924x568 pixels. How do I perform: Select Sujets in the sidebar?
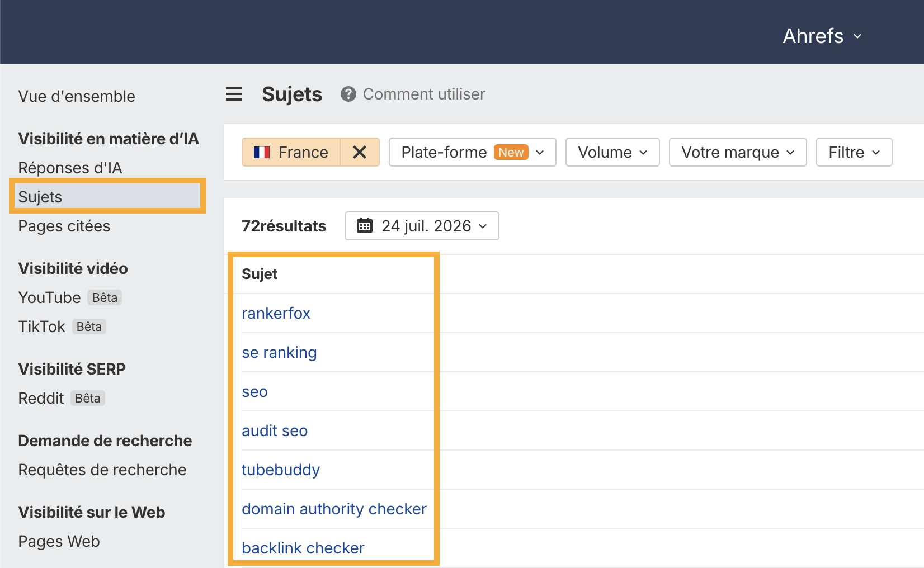[107, 197]
